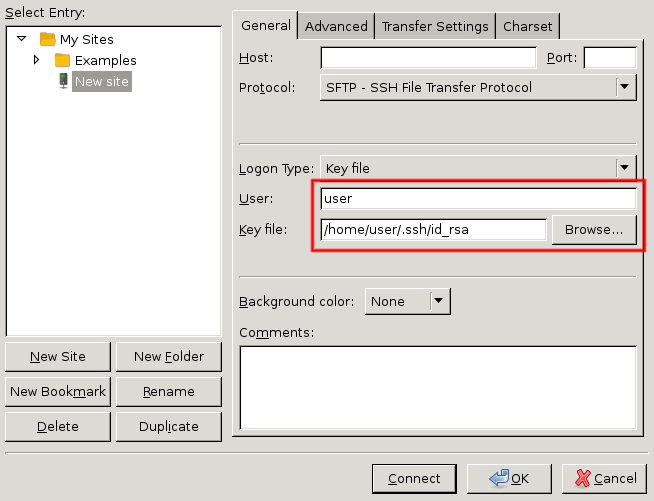
Task: Click the Cancel button
Action: click(604, 478)
